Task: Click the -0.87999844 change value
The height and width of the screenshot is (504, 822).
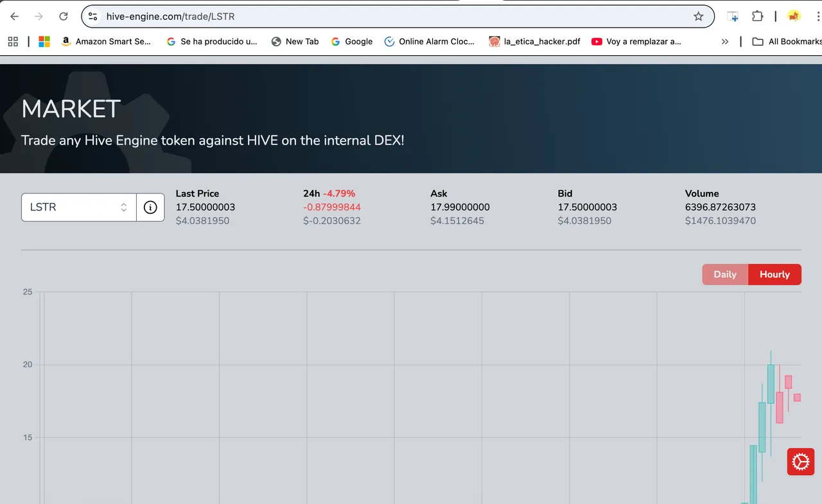Action: [x=332, y=207]
